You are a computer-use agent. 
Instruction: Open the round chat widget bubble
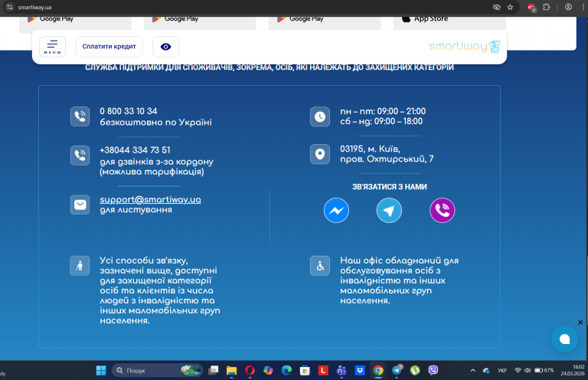click(564, 339)
